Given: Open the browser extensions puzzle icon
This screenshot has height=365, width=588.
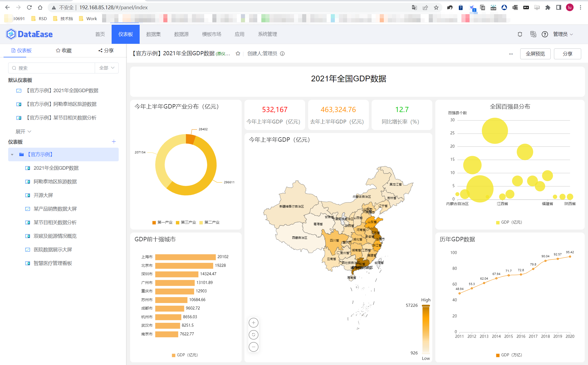Looking at the screenshot, I should [548, 7].
